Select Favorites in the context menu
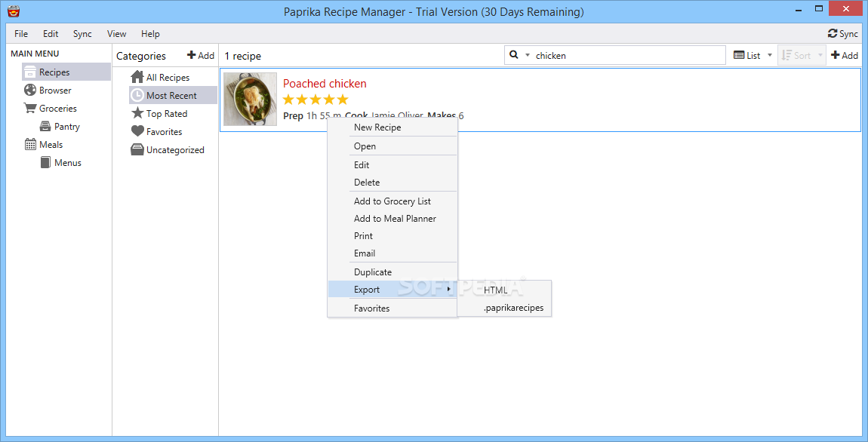 (x=392, y=308)
